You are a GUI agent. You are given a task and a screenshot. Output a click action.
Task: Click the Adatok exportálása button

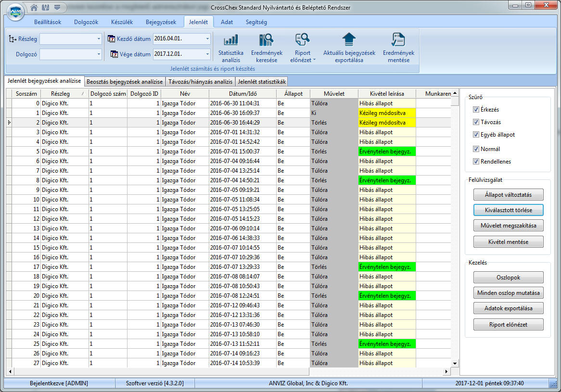click(508, 308)
